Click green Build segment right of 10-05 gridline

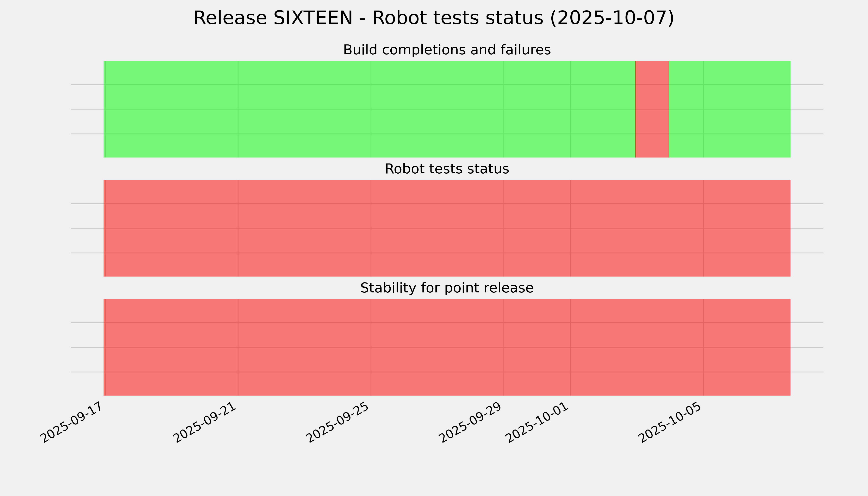(x=746, y=109)
